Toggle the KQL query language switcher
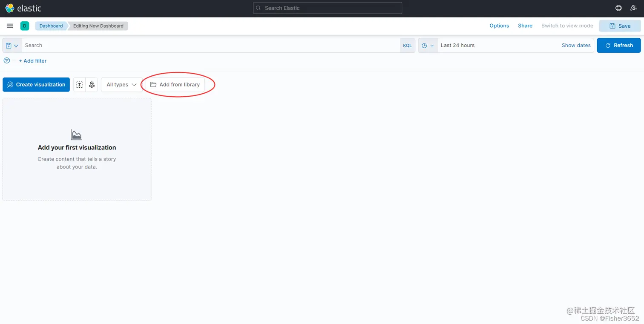This screenshot has height=324, width=644. click(408, 46)
